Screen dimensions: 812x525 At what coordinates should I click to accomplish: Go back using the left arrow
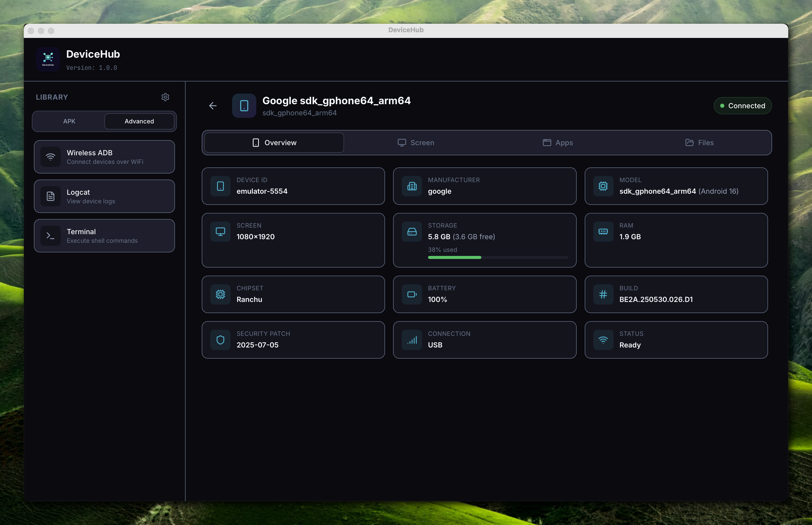click(x=213, y=106)
